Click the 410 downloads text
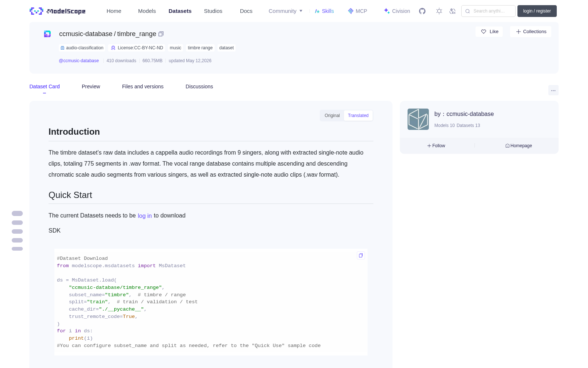This screenshot has height=368, width=588. tap(121, 61)
